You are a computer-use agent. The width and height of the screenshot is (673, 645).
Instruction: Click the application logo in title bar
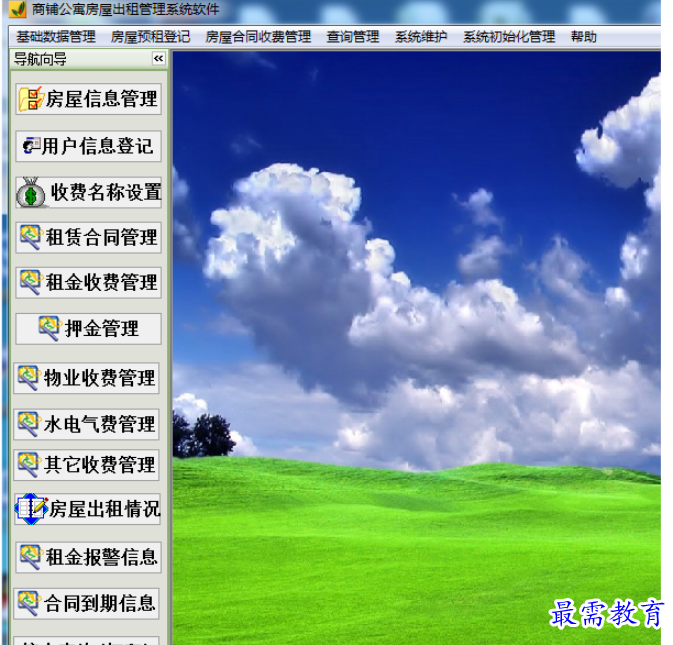(x=17, y=9)
